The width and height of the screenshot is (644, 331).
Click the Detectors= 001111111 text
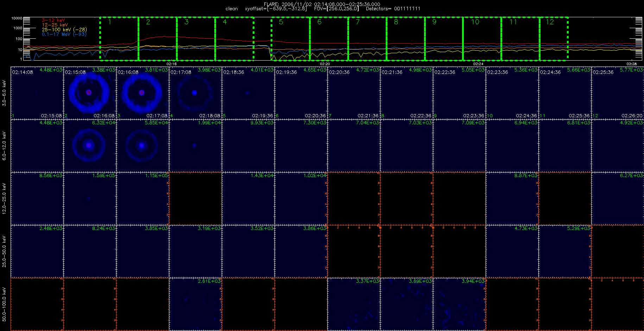(393, 8)
